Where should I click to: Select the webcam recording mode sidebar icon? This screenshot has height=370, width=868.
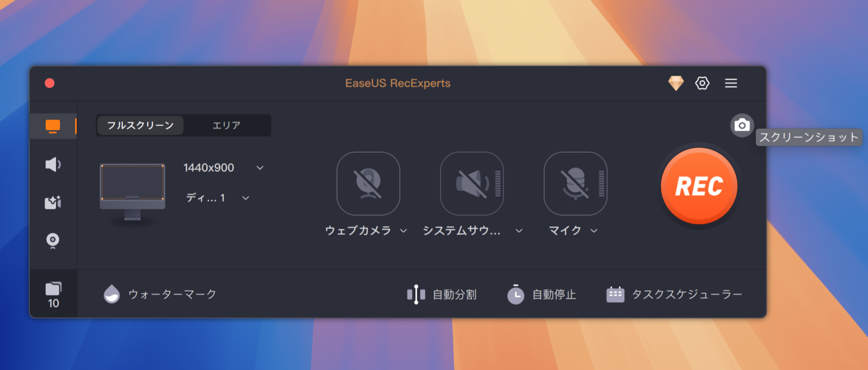[53, 241]
